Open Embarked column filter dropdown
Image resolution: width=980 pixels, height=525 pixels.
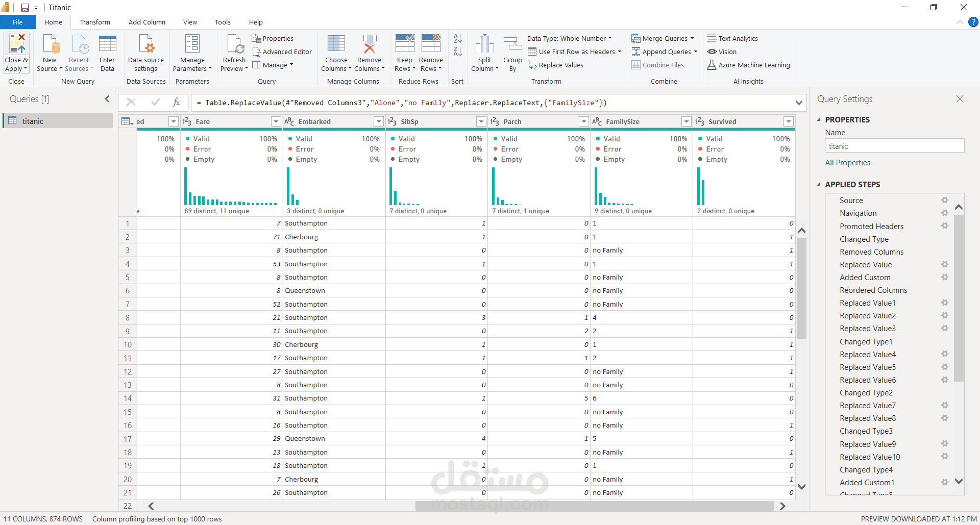click(x=379, y=121)
